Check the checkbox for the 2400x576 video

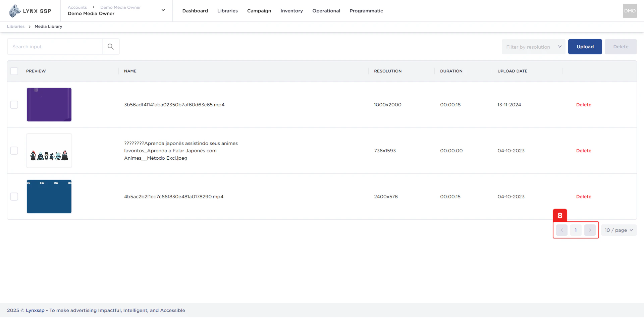click(x=14, y=197)
